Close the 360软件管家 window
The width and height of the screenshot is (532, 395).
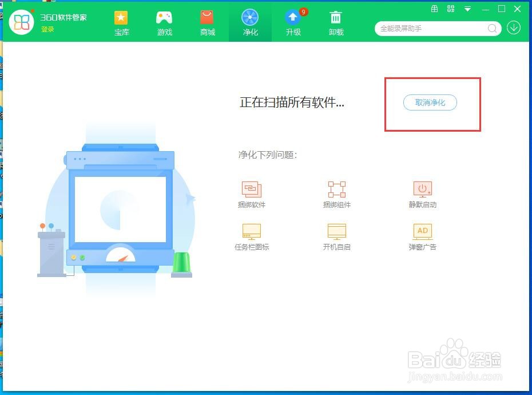[517, 9]
